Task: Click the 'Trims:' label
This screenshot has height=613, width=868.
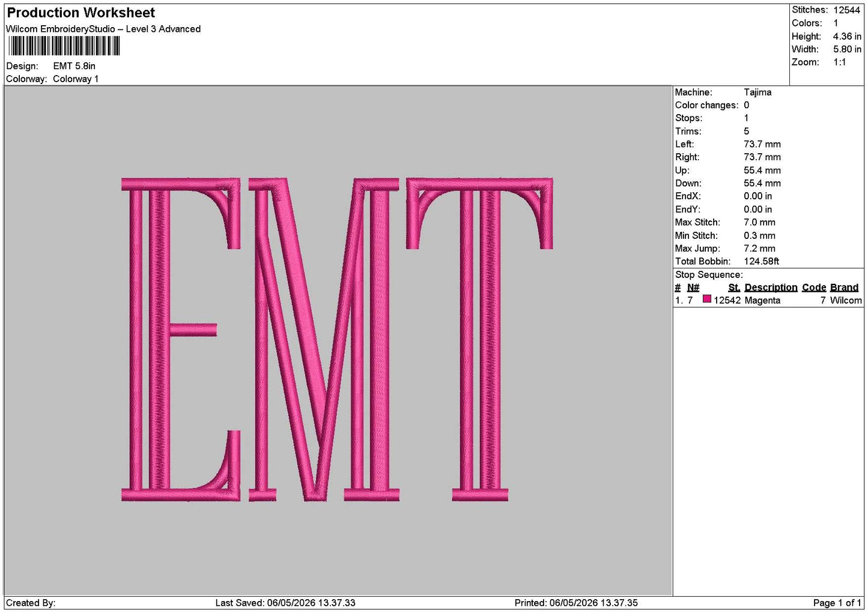Action: point(688,131)
